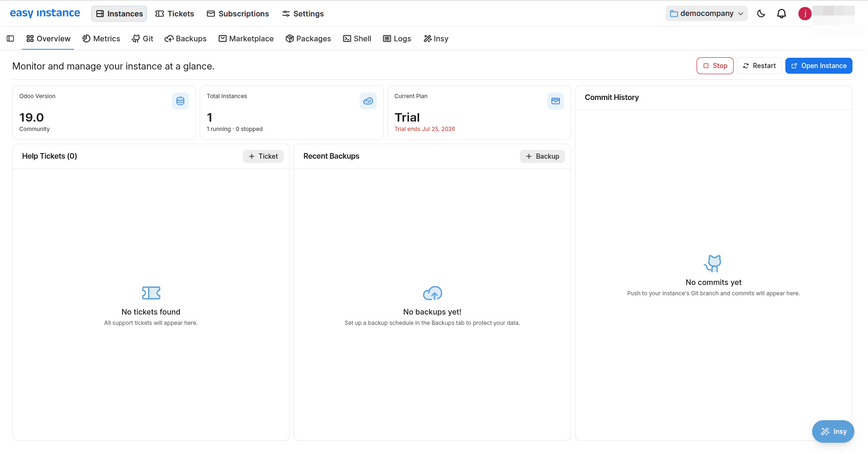The width and height of the screenshot is (868, 454).
Task: Toggle the sidebar panel icon
Action: click(x=10, y=38)
